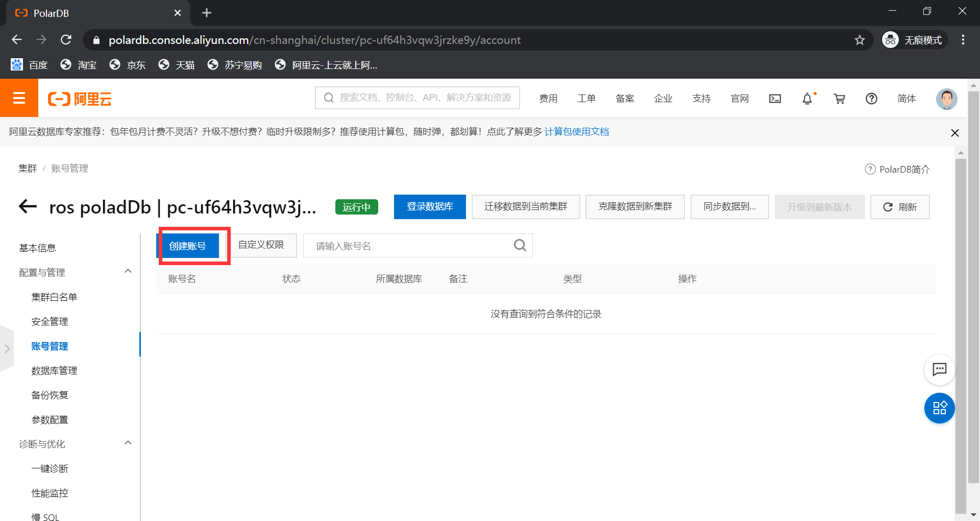Image resolution: width=980 pixels, height=521 pixels.
Task: Open the 百度 bookmark
Action: tap(29, 65)
